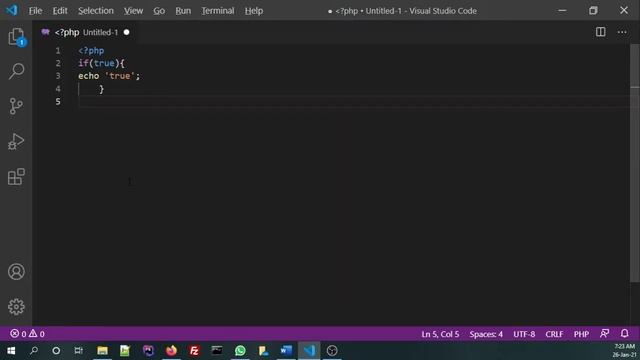Open the Selection menu
This screenshot has height=360, width=640.
(96, 11)
